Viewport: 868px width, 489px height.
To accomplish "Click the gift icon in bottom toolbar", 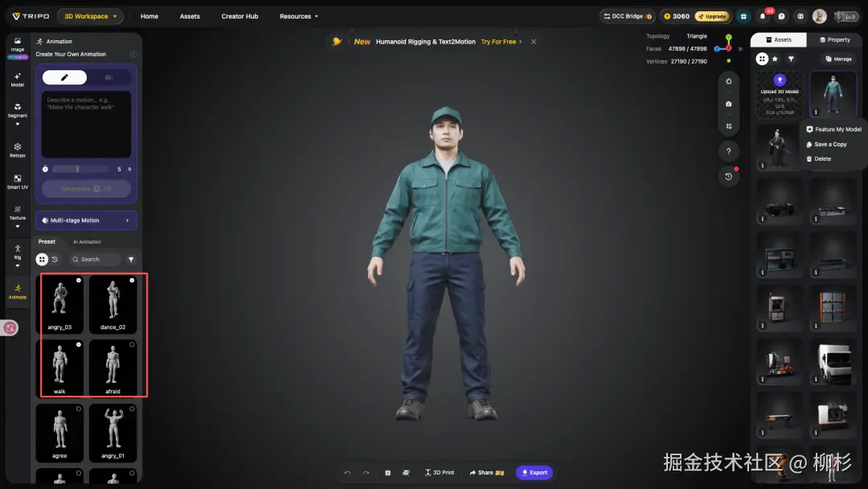I will coord(387,472).
